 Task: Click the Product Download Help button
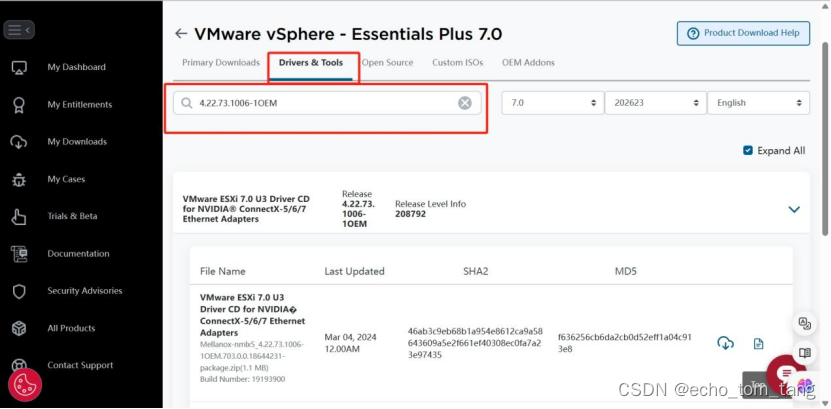click(x=743, y=33)
